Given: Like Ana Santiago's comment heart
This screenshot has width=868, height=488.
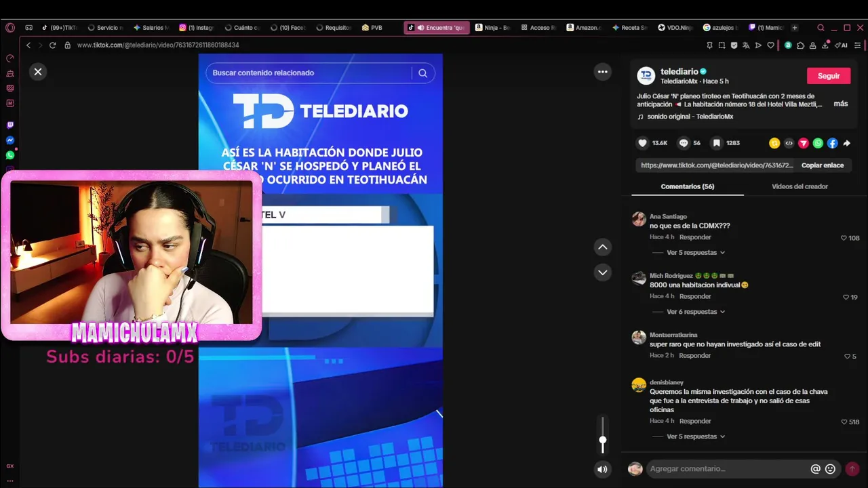Looking at the screenshot, I should (844, 238).
